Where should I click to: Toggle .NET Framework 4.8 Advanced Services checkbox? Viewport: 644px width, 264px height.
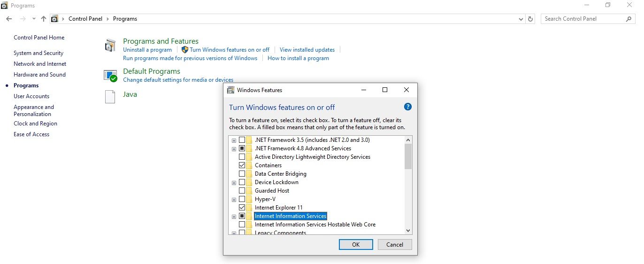242,148
